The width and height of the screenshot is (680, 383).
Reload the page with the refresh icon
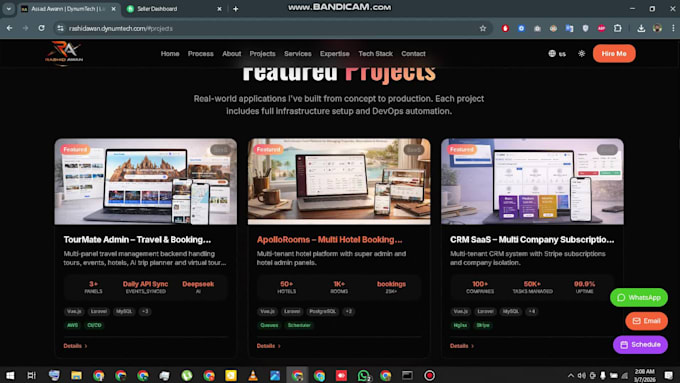[x=41, y=28]
